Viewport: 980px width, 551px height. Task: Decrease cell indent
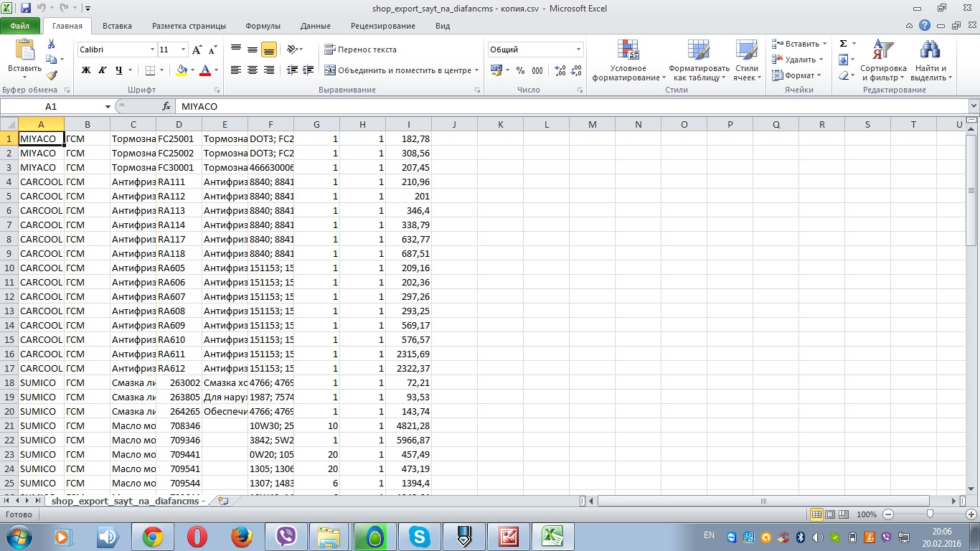click(x=292, y=70)
